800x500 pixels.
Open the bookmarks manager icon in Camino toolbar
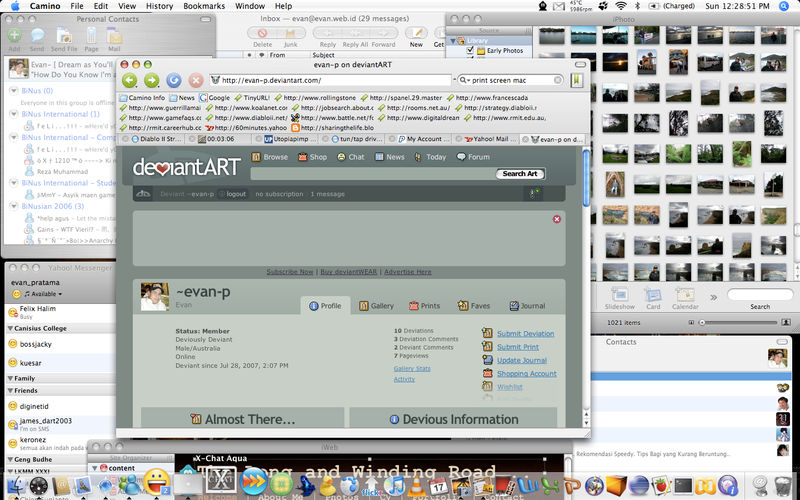tap(577, 80)
